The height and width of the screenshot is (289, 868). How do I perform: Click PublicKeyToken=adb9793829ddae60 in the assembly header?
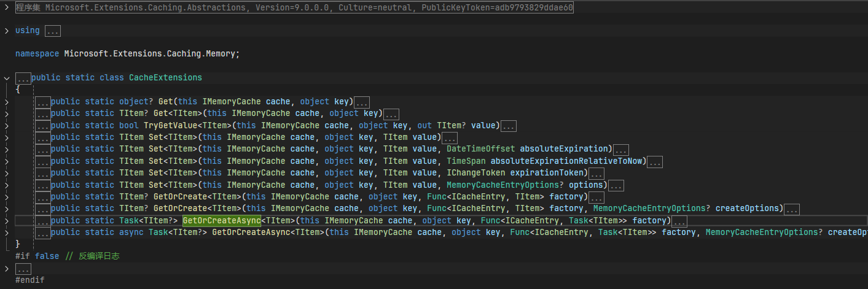coord(497,7)
